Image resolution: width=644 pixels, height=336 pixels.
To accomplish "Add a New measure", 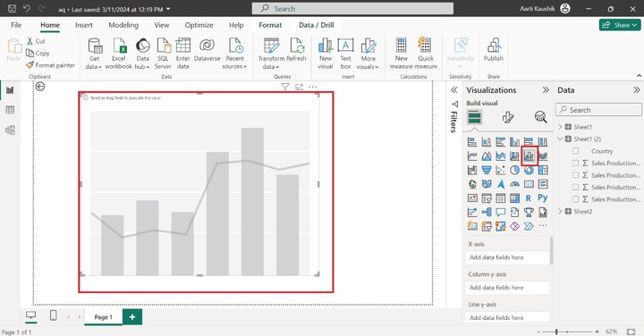I will pos(402,54).
